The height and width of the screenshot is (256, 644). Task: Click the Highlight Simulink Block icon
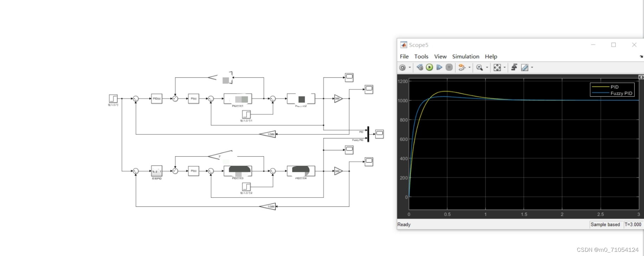click(462, 67)
